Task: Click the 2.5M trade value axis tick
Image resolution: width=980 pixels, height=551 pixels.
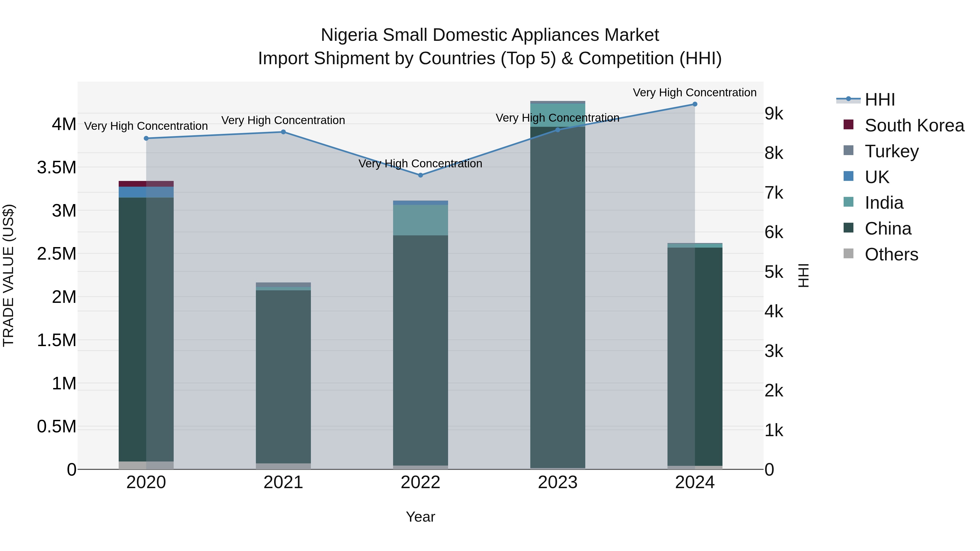Action: coord(57,254)
